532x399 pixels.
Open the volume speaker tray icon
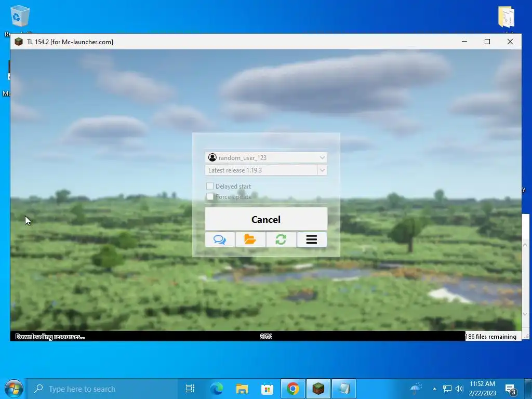point(459,389)
